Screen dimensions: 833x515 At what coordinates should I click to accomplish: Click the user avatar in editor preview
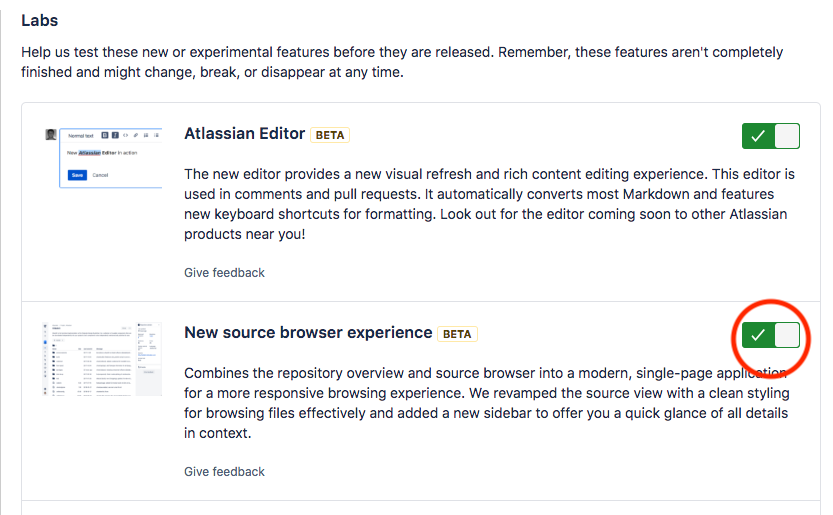(x=51, y=134)
